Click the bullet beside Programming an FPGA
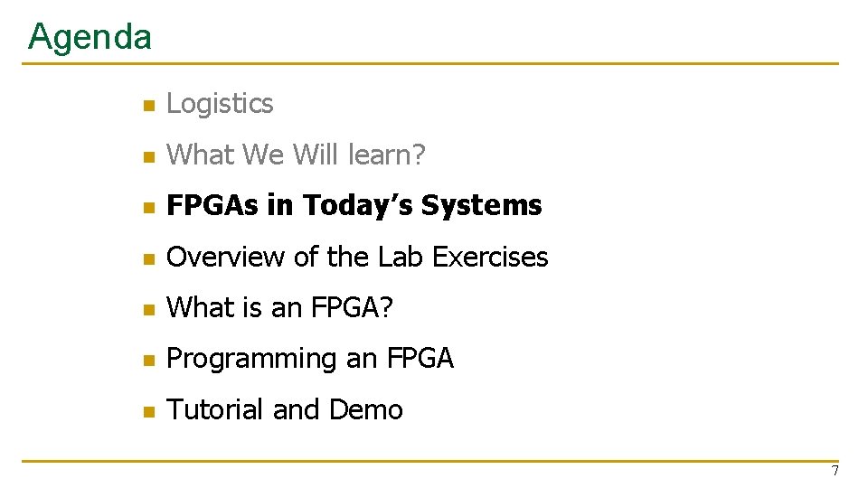 coord(149,361)
